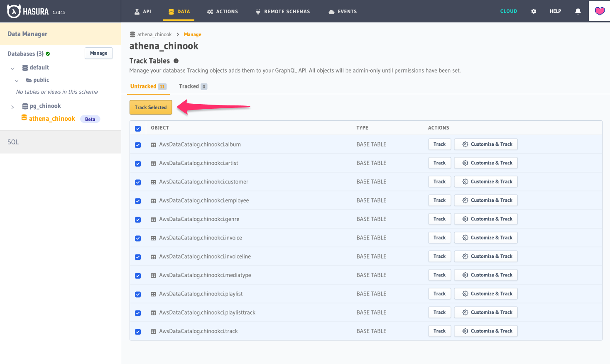The width and height of the screenshot is (610, 364).
Task: Click the Cloud link in header
Action: coord(508,11)
